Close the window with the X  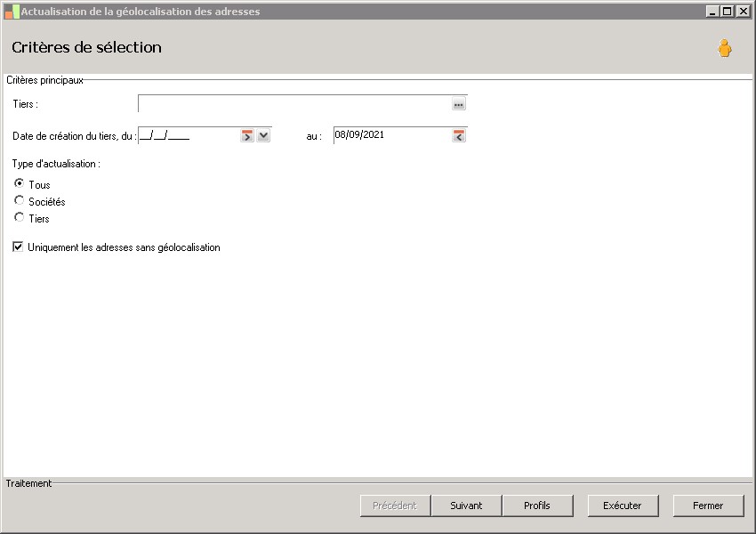[x=743, y=11]
